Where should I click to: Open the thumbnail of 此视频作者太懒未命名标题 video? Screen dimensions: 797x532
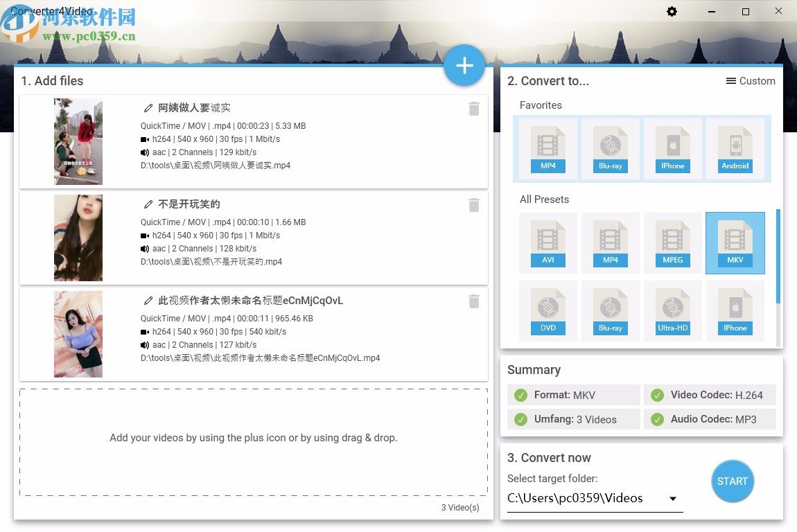(x=78, y=334)
